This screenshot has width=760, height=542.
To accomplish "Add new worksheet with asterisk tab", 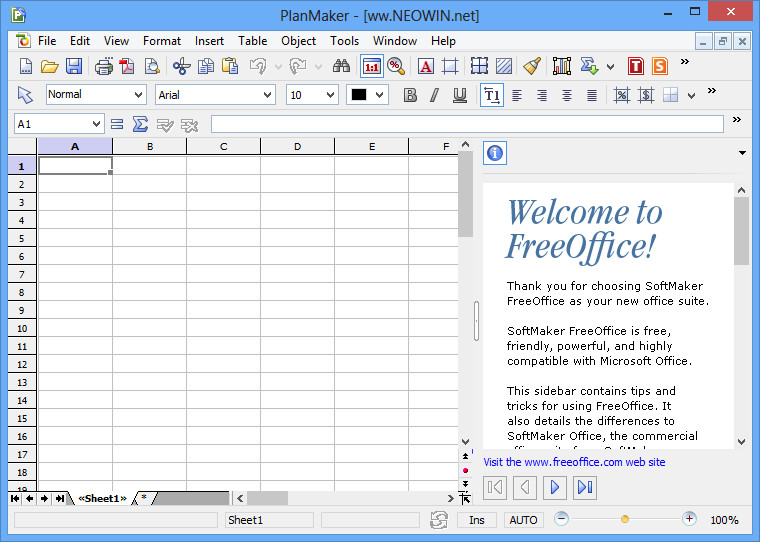I will tap(144, 498).
